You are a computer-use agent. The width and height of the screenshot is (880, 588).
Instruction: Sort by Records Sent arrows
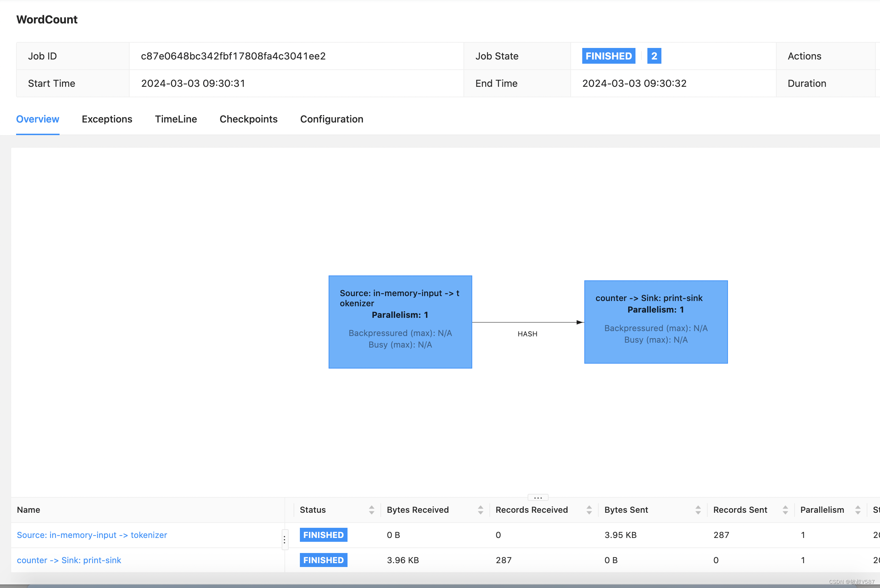coord(785,510)
